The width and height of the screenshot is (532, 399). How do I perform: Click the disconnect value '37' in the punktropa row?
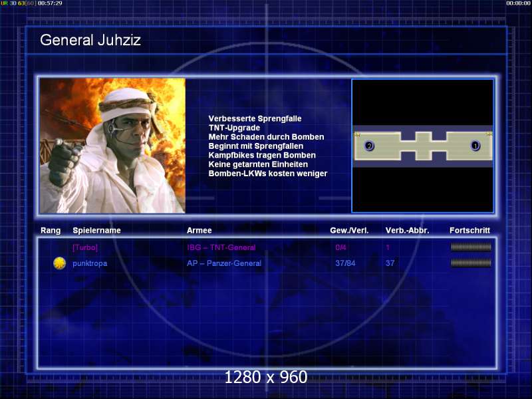390,263
